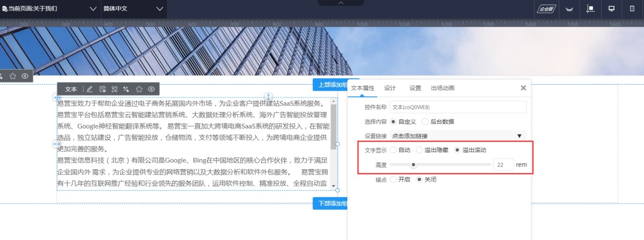Toggle the ruler guides icon in top bar
644x240 pixels.
coord(590,9)
